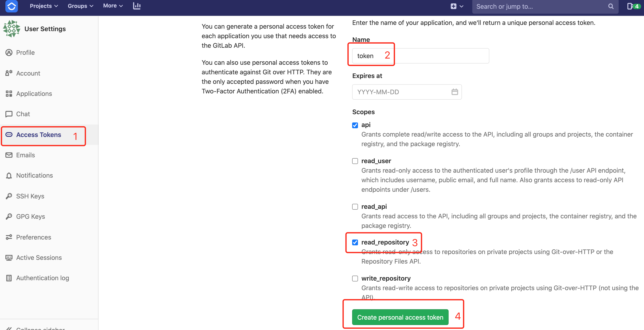Viewport: 644px width, 330px height.
Task: Check the write_repository scope checkbox
Action: pyautogui.click(x=355, y=278)
